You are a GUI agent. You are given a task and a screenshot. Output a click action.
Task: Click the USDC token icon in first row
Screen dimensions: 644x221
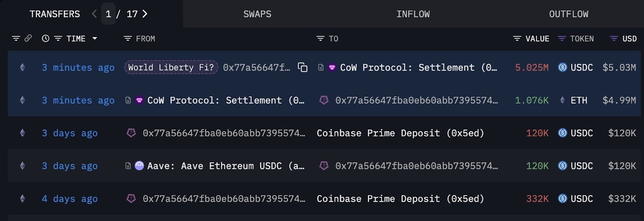tap(562, 67)
